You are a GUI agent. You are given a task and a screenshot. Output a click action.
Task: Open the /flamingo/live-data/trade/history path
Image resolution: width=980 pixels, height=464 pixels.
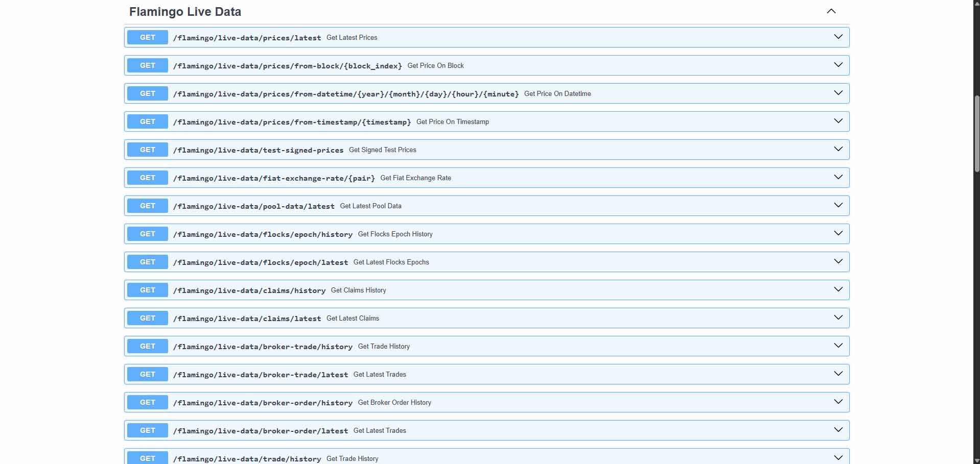pos(247,459)
